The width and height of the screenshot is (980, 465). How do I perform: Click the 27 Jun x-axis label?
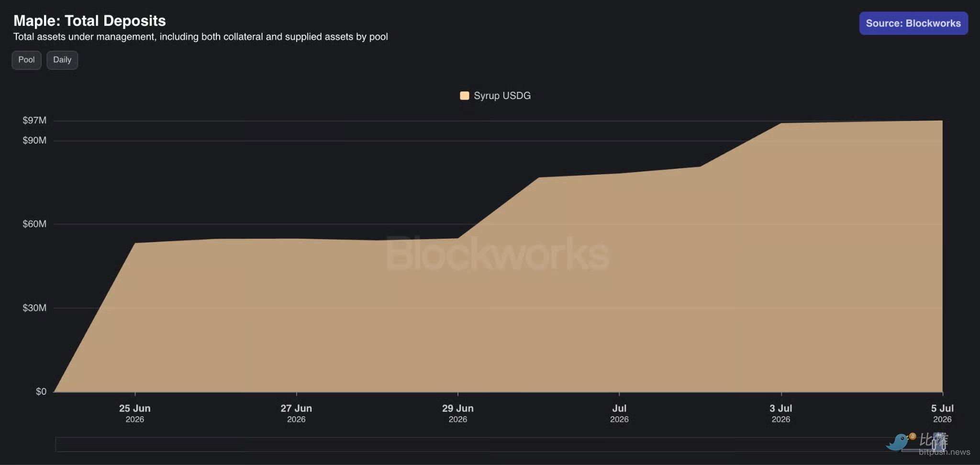296,413
